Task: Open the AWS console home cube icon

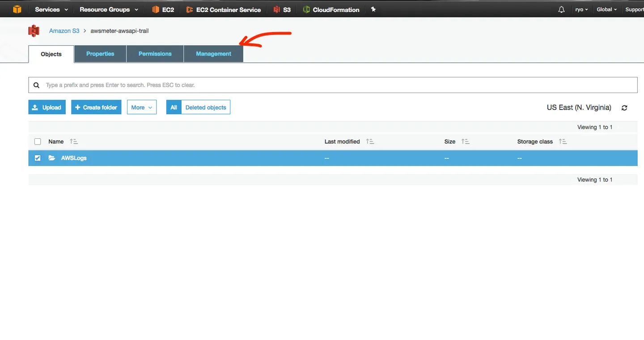Action: [17, 9]
